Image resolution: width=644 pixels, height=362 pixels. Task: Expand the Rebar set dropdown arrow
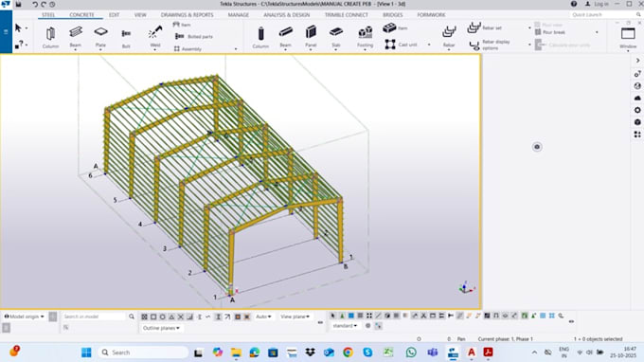pos(529,27)
